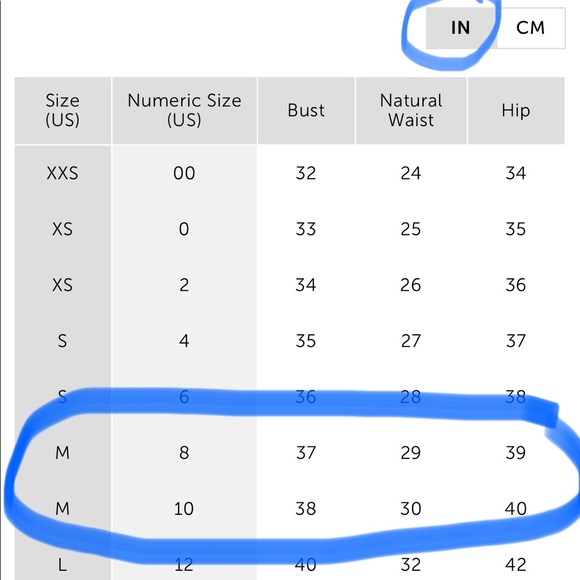
Task: Click hip value 40 in size 10 row
Action: [516, 509]
